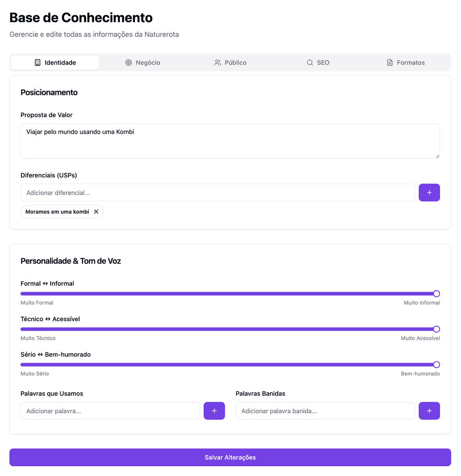Select the Formatos tab
This screenshot has height=476, width=461.
click(x=406, y=63)
